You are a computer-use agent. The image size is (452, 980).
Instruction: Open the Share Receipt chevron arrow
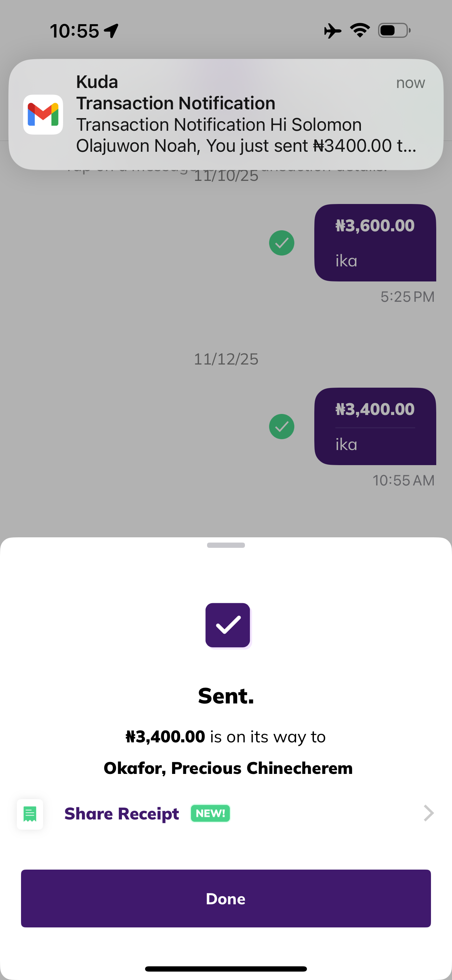point(429,814)
